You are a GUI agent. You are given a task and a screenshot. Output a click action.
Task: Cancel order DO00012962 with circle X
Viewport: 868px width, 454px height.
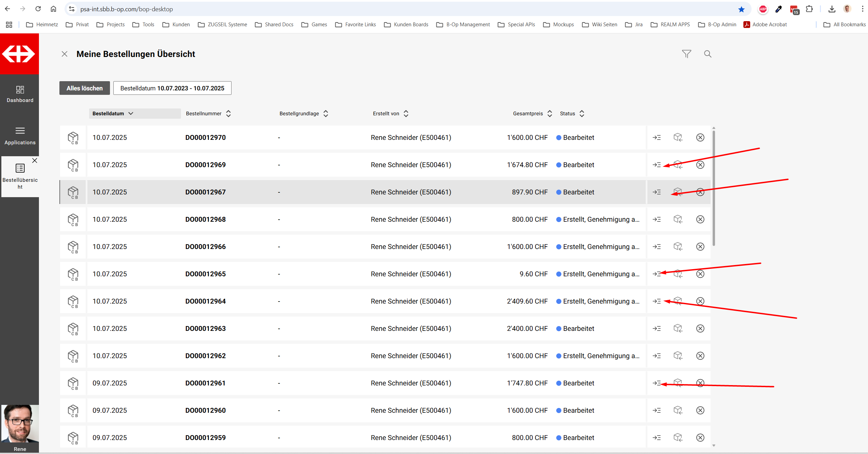point(700,356)
